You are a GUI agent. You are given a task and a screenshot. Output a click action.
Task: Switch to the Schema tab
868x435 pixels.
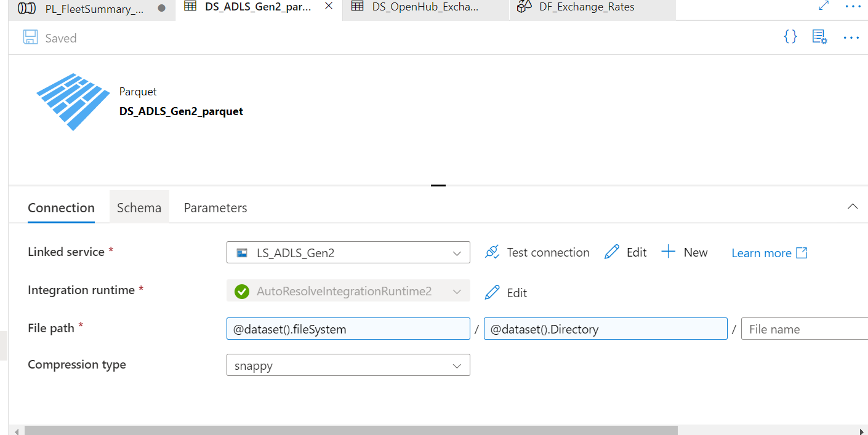[139, 207]
